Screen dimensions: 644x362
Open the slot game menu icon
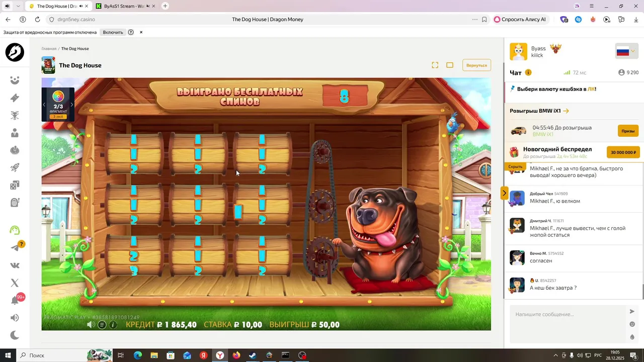pos(102,325)
